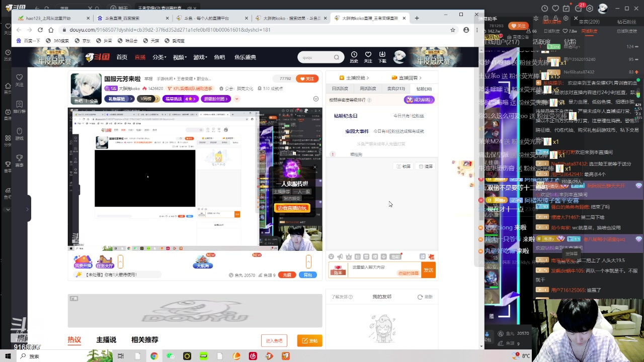The image size is (644, 362).
Task: Open 主播投稿 link with arrow
Action: 354,78
